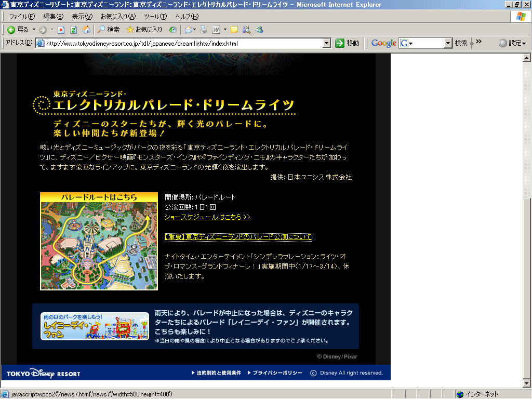This screenshot has width=532, height=399.
Task: Expand the Forward button history dropdown arrow
Action: [52, 30]
